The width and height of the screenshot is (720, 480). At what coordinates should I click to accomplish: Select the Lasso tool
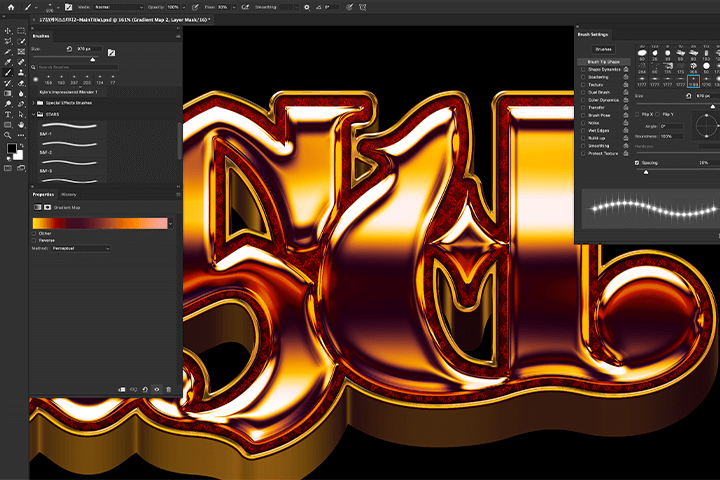[8, 41]
